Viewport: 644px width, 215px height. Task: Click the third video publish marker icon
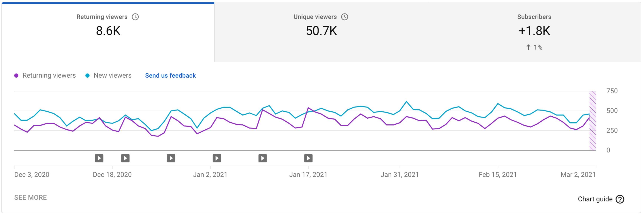coord(171,158)
